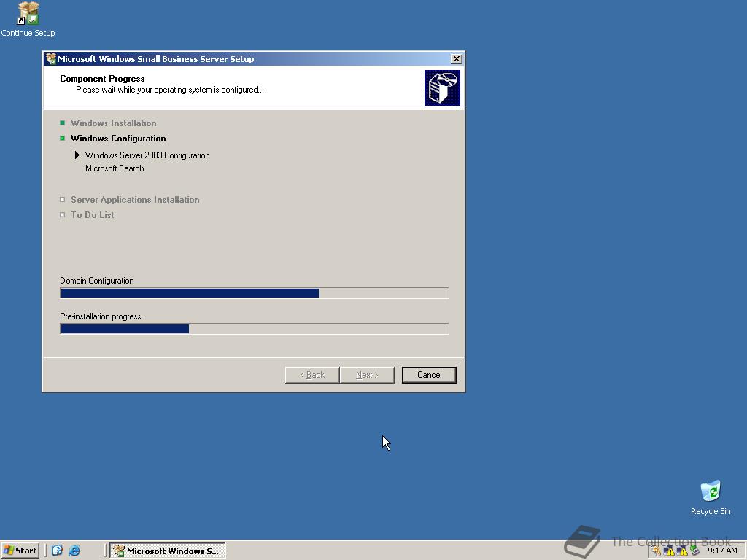Click the setup icon in dialog title bar
The width and height of the screenshot is (747, 560).
click(50, 58)
